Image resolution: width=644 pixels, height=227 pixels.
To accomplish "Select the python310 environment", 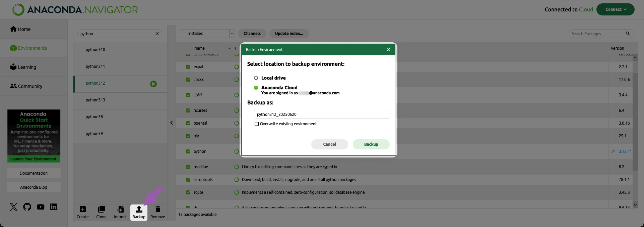I will (120, 50).
